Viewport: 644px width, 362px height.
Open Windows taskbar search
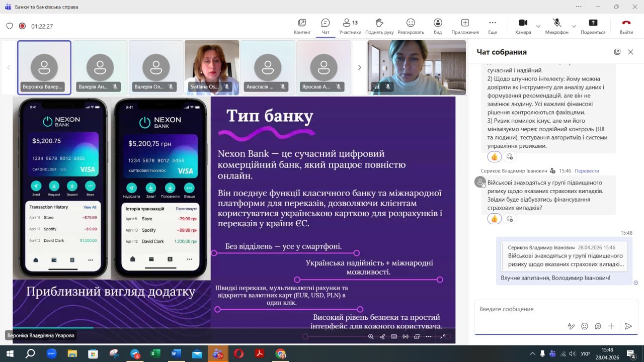(30, 353)
